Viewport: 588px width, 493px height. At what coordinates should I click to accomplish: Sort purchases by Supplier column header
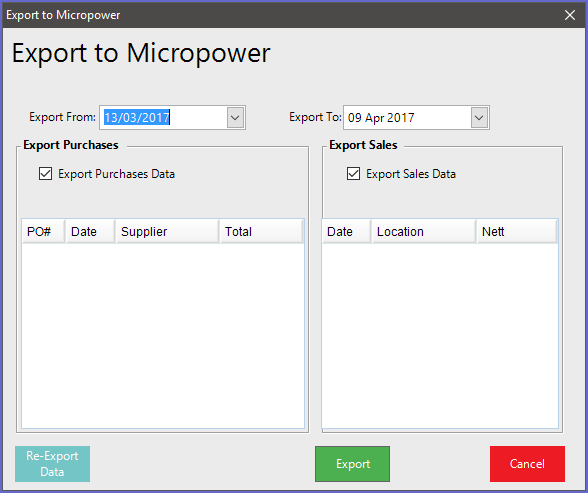pos(167,232)
